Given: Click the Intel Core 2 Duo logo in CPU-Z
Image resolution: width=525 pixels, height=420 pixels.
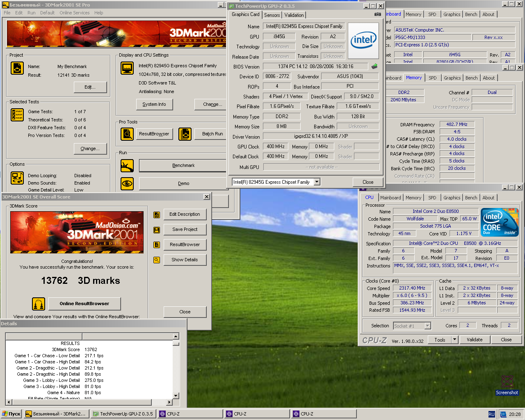Looking at the screenshot, I should [x=500, y=222].
